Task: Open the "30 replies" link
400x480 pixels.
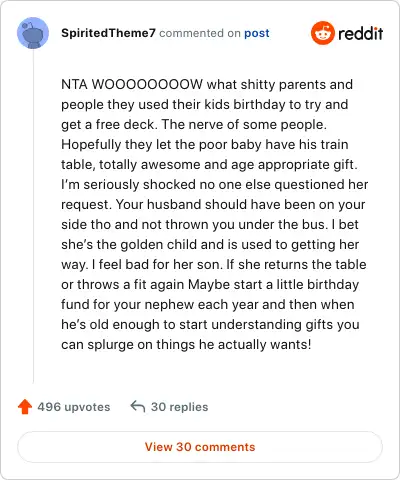Action: point(179,407)
